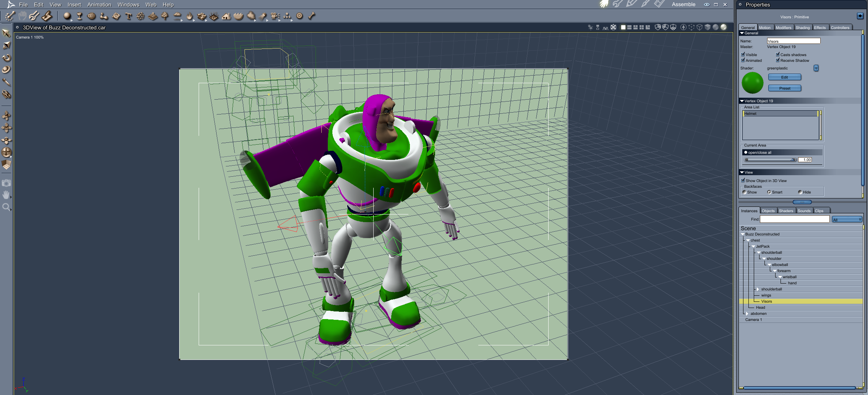Insert a target helper object
This screenshot has width=868, height=395.
click(x=300, y=16)
